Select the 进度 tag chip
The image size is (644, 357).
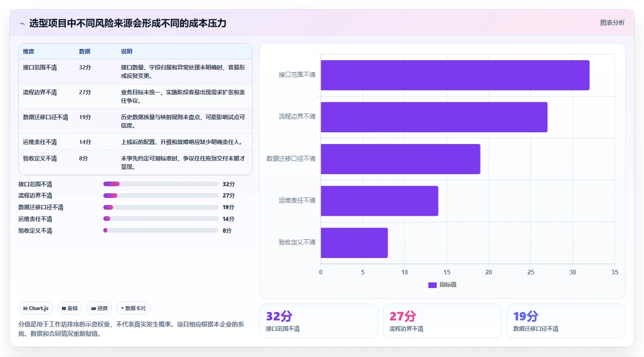point(99,308)
